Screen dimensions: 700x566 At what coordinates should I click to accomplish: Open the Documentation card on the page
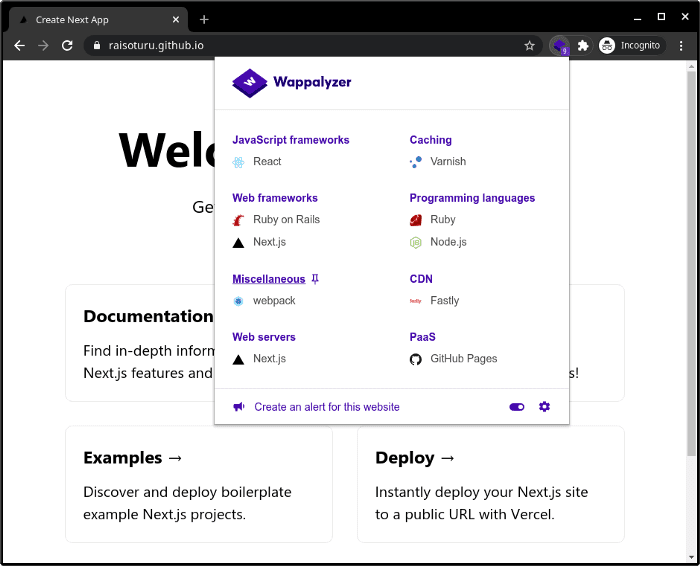click(x=140, y=343)
